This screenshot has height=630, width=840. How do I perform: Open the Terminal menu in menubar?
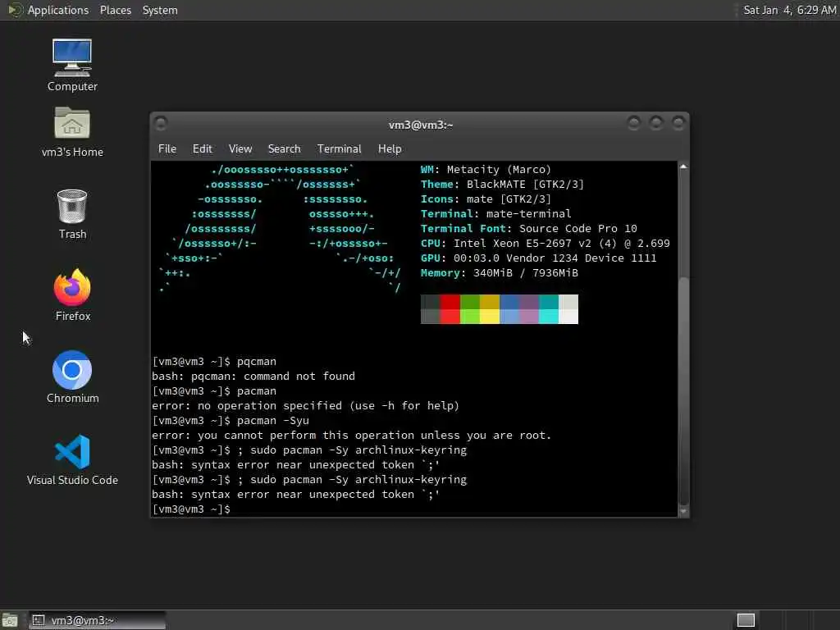pyautogui.click(x=339, y=149)
